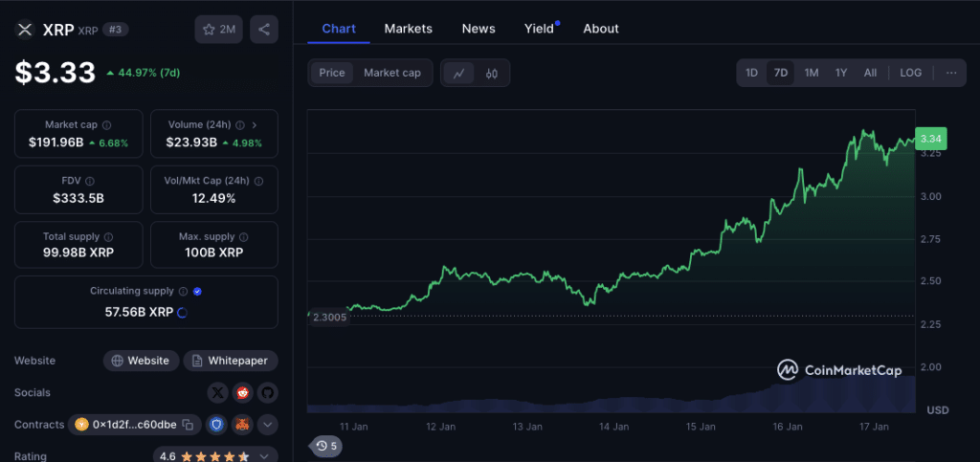Expand the Rating dropdown chevron
This screenshot has height=462, width=980.
point(264,456)
